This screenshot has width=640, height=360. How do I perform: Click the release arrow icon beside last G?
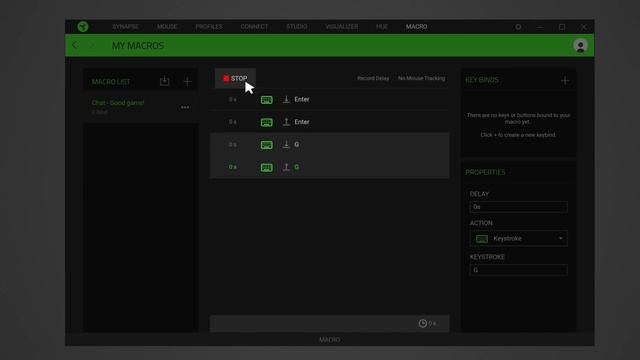287,167
